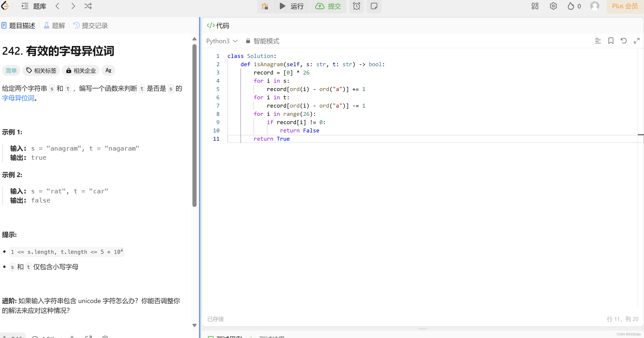Start the timer alarm clock icon

coord(357,6)
